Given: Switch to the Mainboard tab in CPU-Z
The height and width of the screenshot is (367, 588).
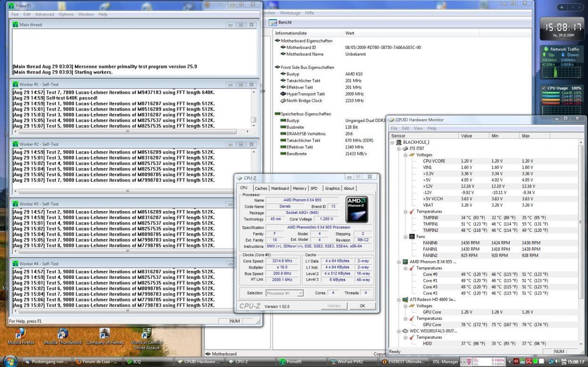Looking at the screenshot, I should tap(280, 188).
